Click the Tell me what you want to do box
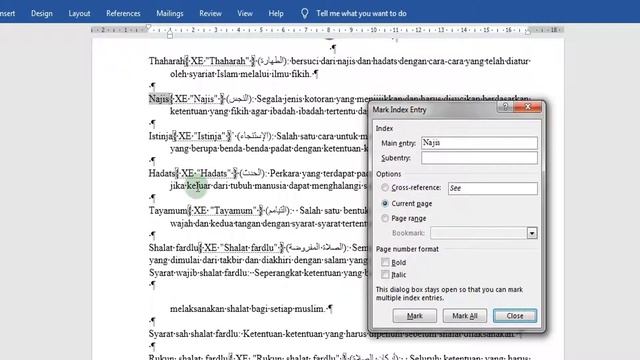 (x=361, y=13)
